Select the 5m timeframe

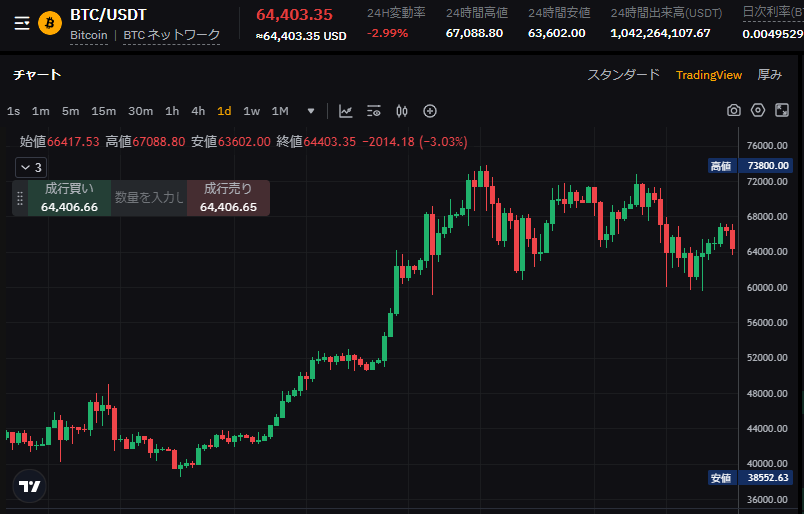point(71,111)
